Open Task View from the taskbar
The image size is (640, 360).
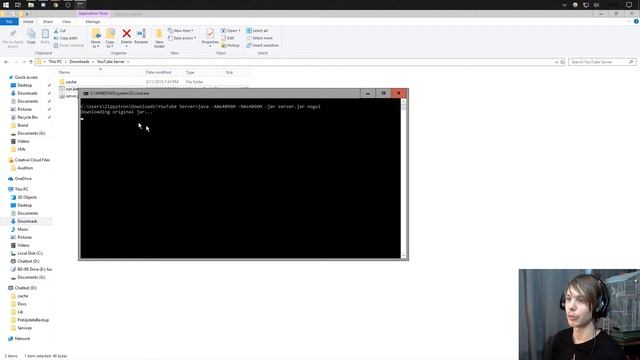tap(18, 5)
